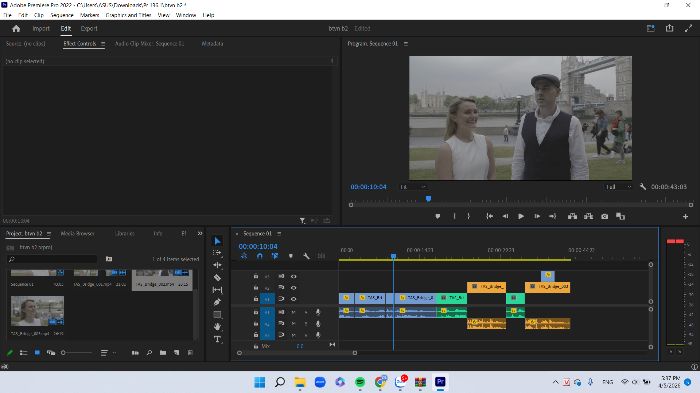Select the Type tool
The image size is (700, 393).
point(217,339)
